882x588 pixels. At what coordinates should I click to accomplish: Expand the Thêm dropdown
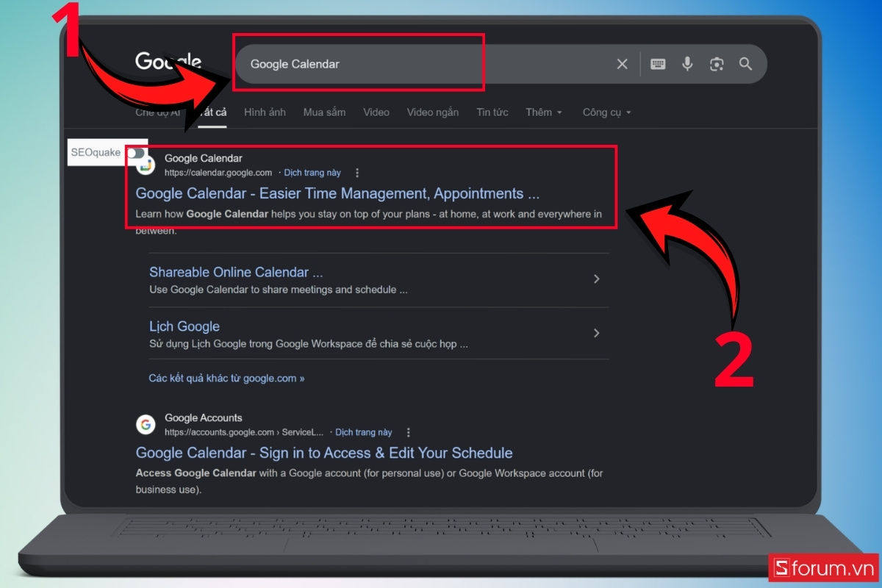point(544,112)
